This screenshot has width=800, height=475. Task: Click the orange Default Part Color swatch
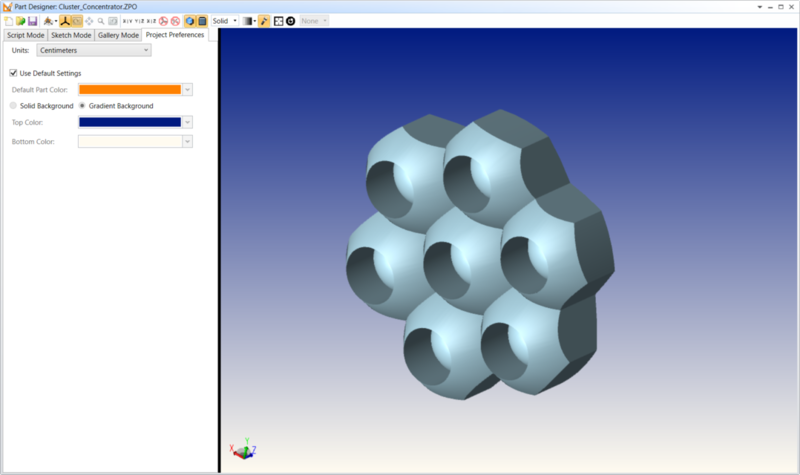pos(130,89)
